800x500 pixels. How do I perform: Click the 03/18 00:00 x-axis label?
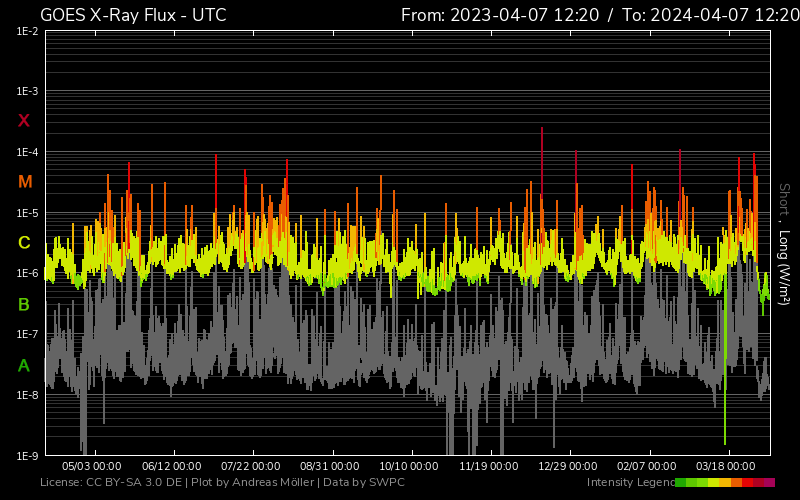coord(726,466)
